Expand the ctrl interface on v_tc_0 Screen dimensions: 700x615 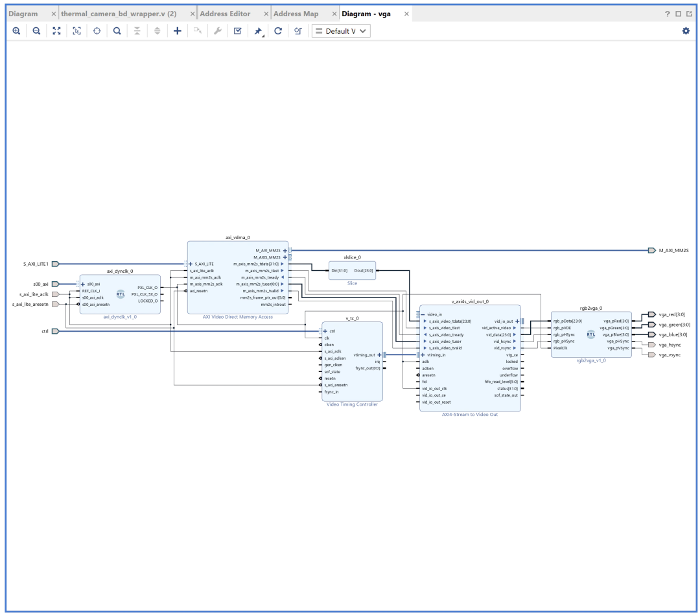[x=325, y=331]
